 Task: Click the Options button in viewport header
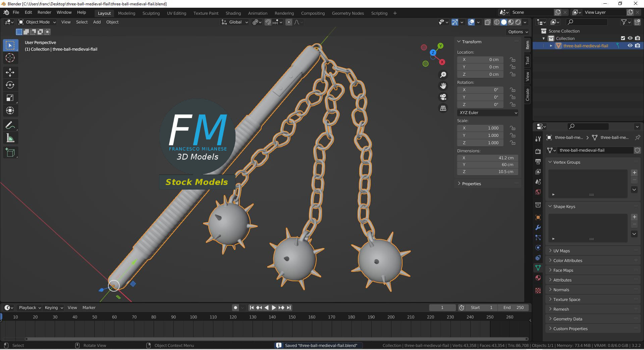(517, 32)
